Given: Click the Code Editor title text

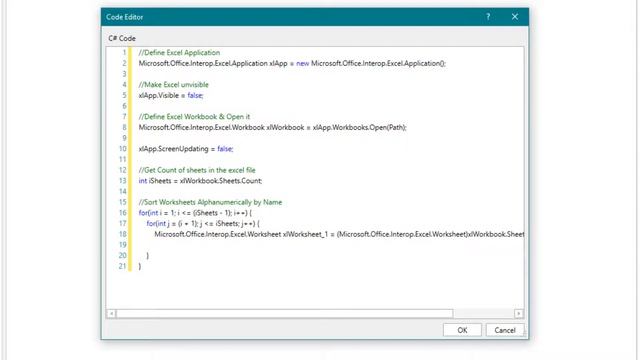Looking at the screenshot, I should [x=124, y=17].
